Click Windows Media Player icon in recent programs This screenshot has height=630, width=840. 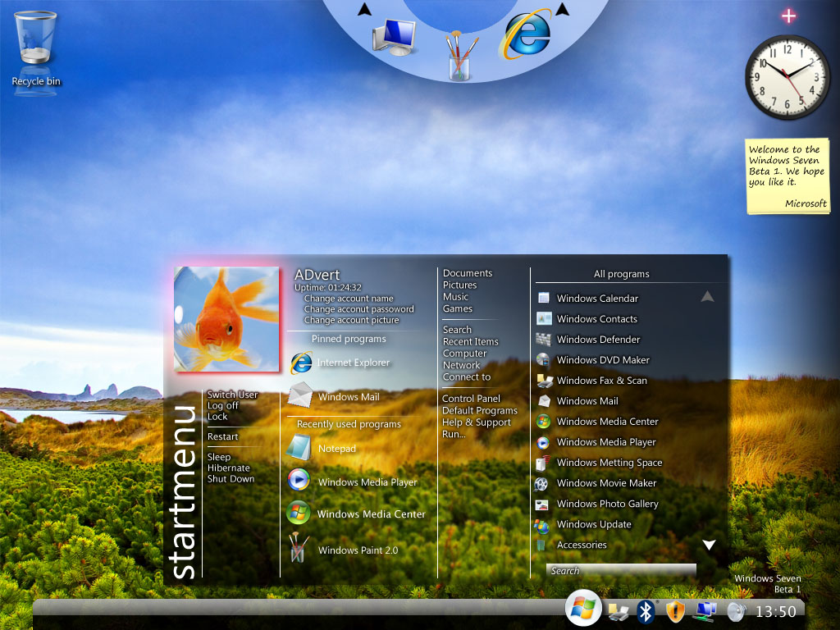tap(299, 480)
